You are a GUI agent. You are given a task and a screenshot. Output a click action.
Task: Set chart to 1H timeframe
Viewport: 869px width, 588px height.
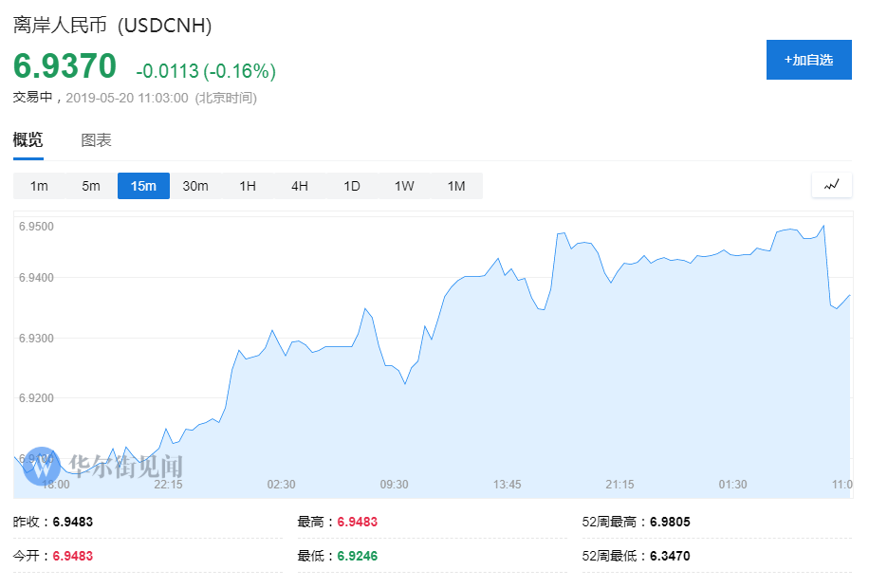tap(248, 186)
